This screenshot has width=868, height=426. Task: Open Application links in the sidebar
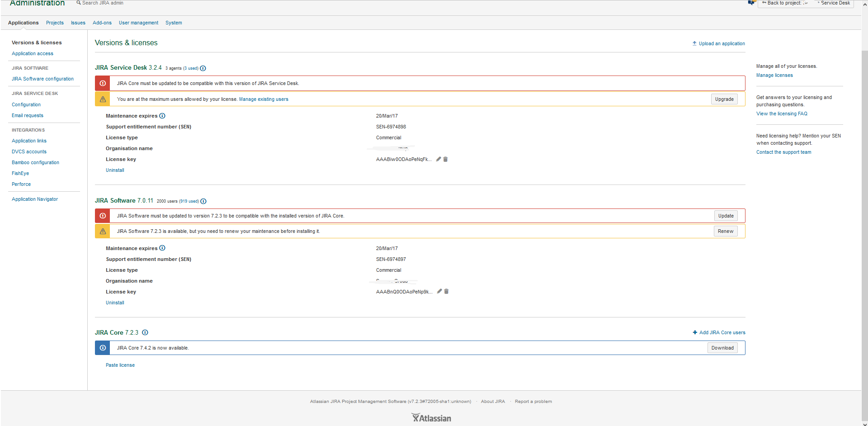pos(29,141)
